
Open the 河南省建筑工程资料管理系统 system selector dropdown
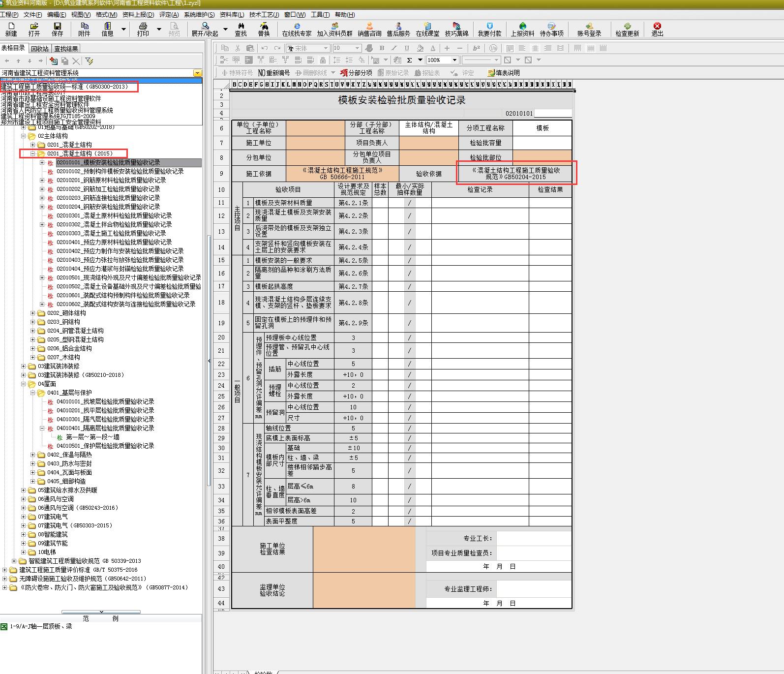[x=197, y=73]
